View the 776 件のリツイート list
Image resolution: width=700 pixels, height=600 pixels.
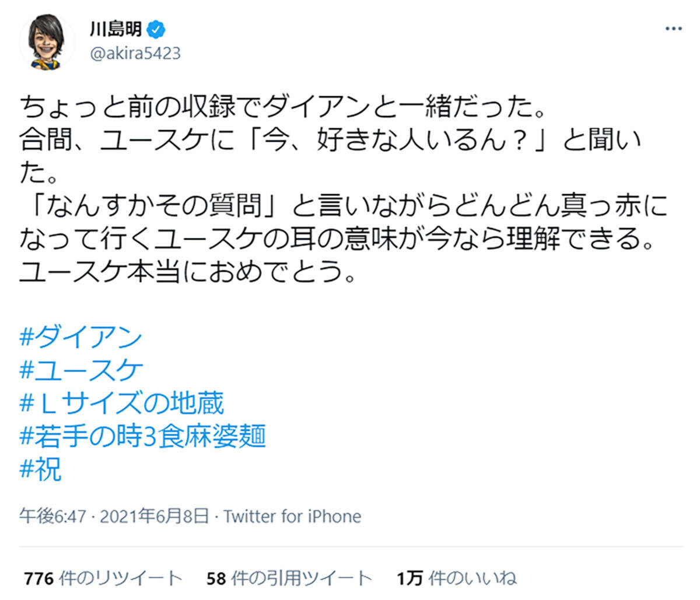pos(103,578)
